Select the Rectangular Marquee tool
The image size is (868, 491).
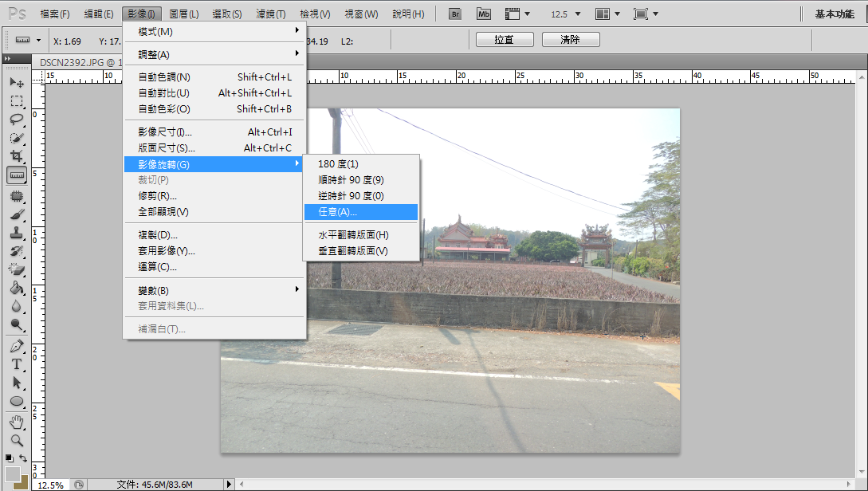(x=17, y=101)
